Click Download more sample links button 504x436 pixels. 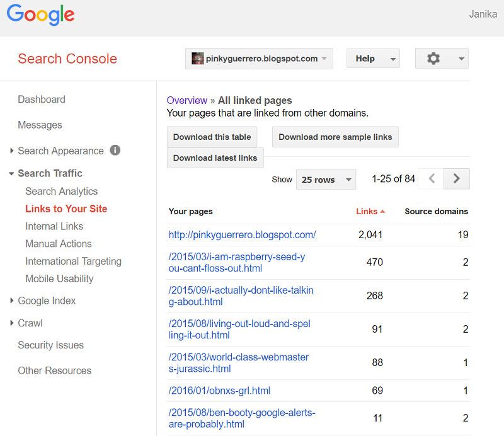[335, 137]
